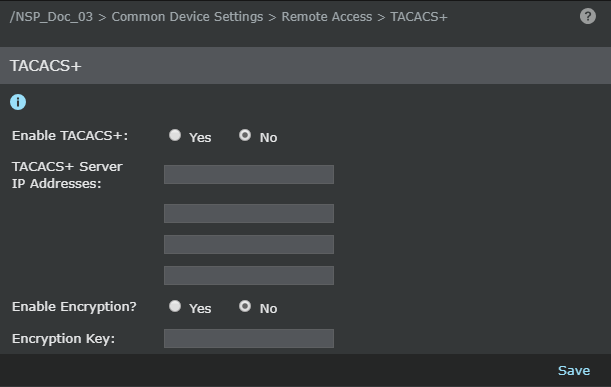The image size is (611, 387).
Task: Click the Encryption Key label text
Action: 64,339
